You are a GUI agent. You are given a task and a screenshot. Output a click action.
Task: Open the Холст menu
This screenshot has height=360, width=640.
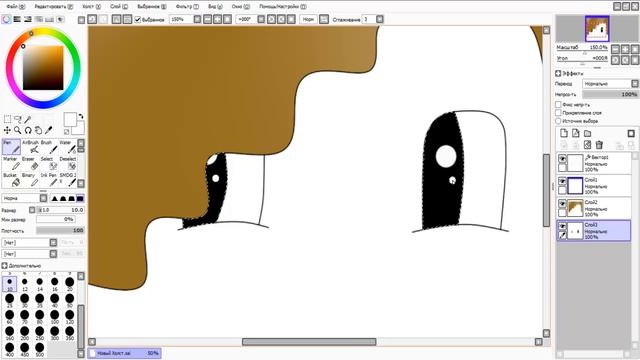[91, 7]
